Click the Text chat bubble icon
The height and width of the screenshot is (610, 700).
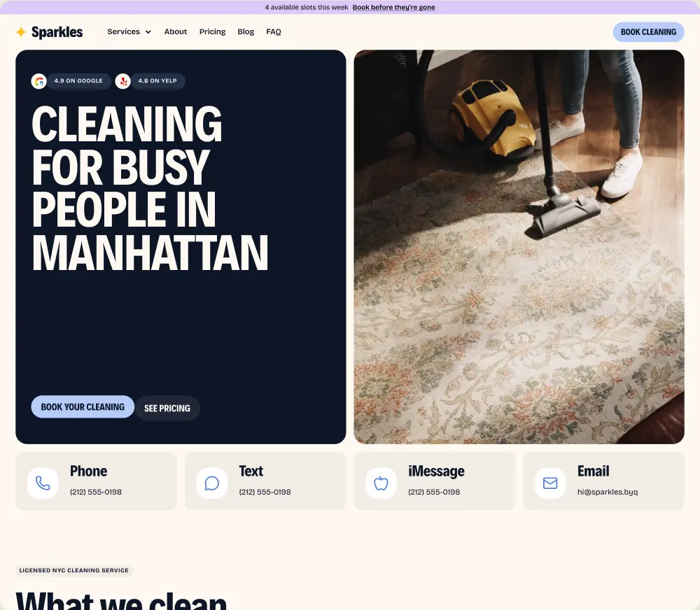(x=212, y=483)
